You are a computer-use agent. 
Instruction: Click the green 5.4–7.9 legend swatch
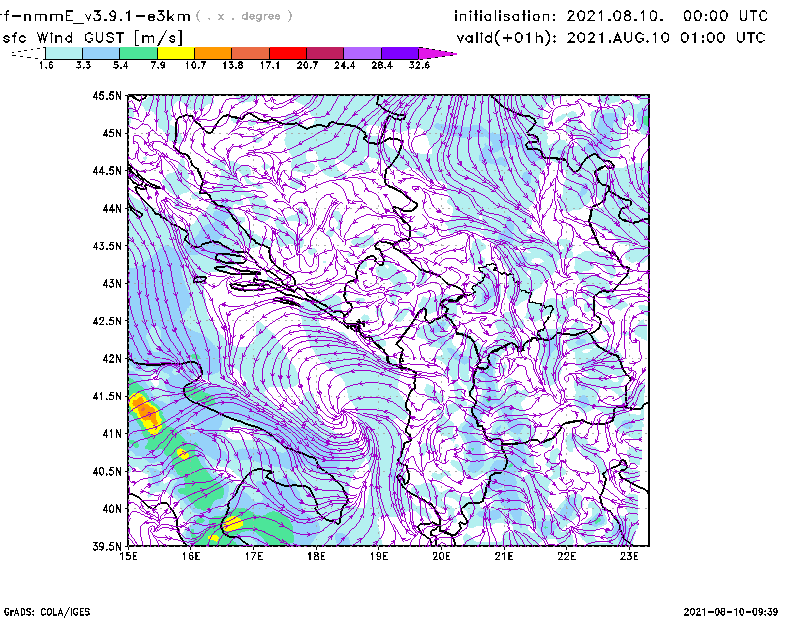138,53
